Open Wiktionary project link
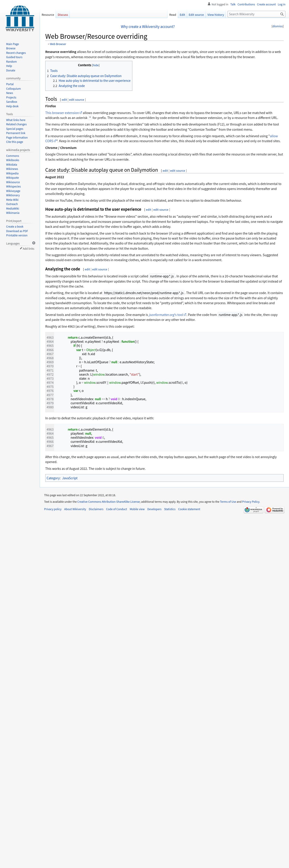This screenshot has height=868, width=289. tap(13, 195)
